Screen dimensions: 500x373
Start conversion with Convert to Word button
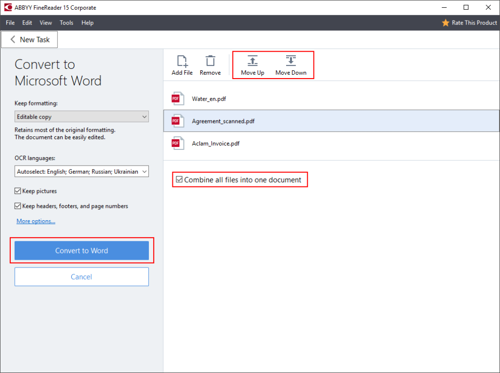(x=82, y=250)
